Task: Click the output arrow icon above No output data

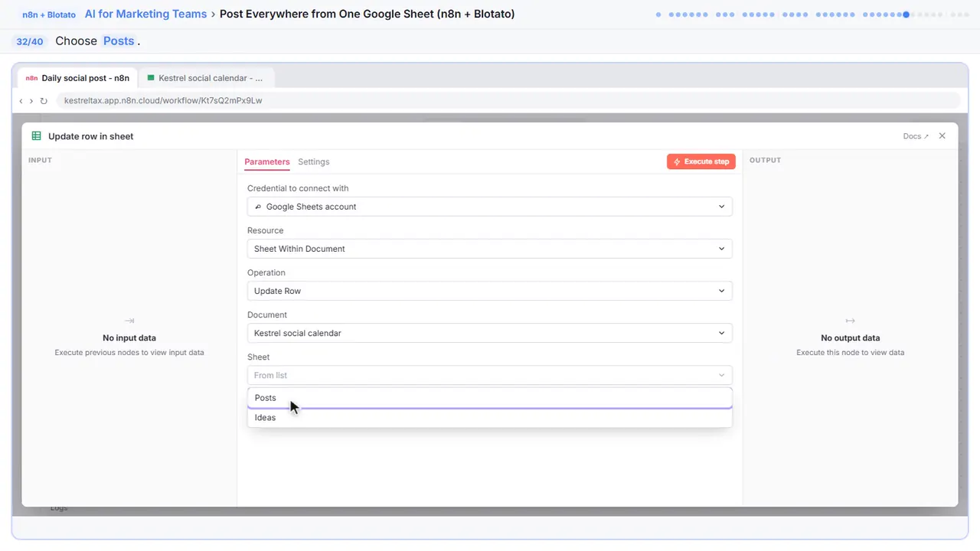Action: click(x=850, y=321)
